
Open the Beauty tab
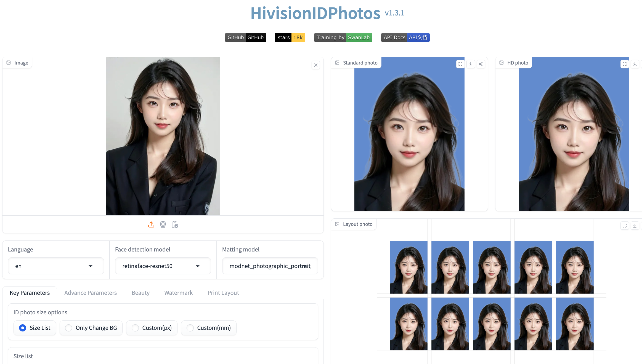(x=140, y=293)
